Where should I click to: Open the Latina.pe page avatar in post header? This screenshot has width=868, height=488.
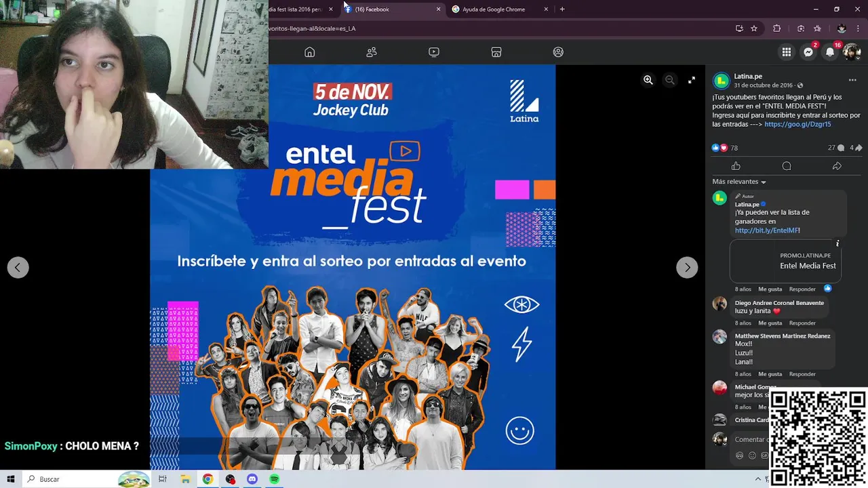tap(722, 81)
